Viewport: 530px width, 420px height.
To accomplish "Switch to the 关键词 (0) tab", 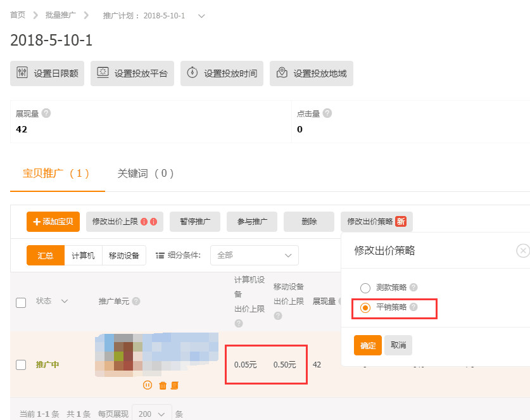I will pyautogui.click(x=146, y=174).
